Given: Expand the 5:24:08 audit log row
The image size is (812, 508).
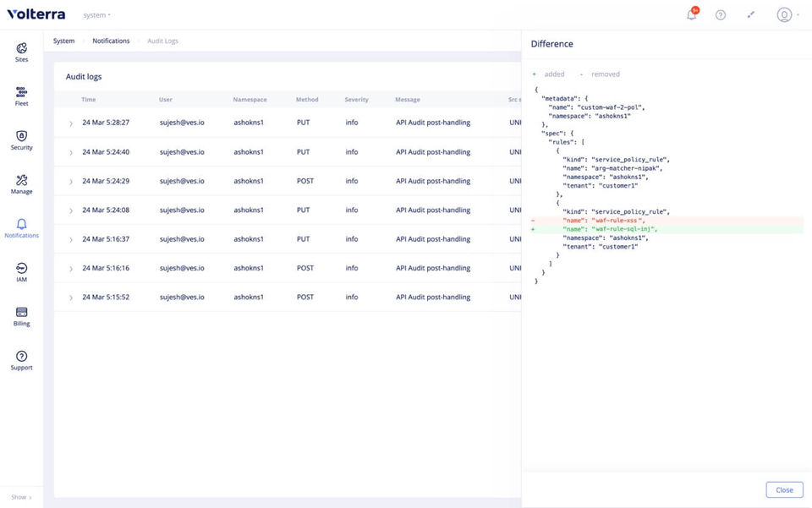Looking at the screenshot, I should pos(71,210).
